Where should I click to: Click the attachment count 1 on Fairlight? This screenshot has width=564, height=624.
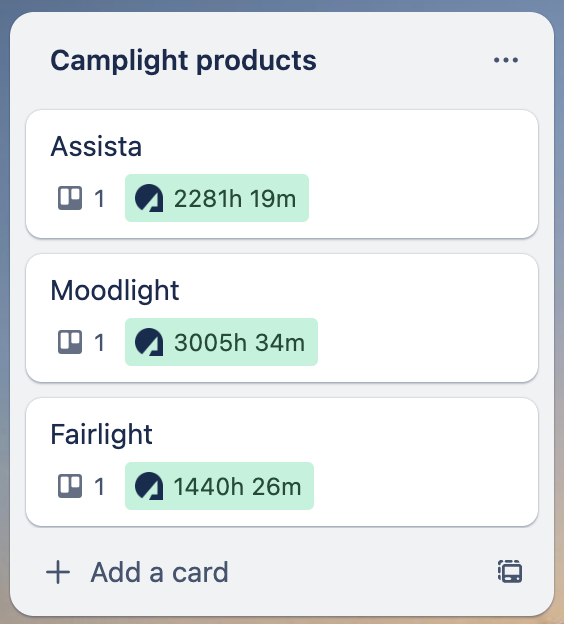[100, 487]
